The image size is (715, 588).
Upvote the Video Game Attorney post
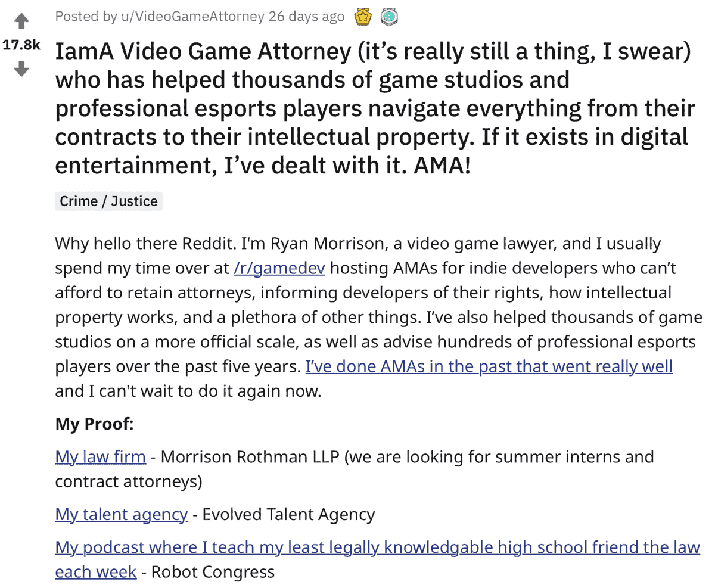coord(21,22)
